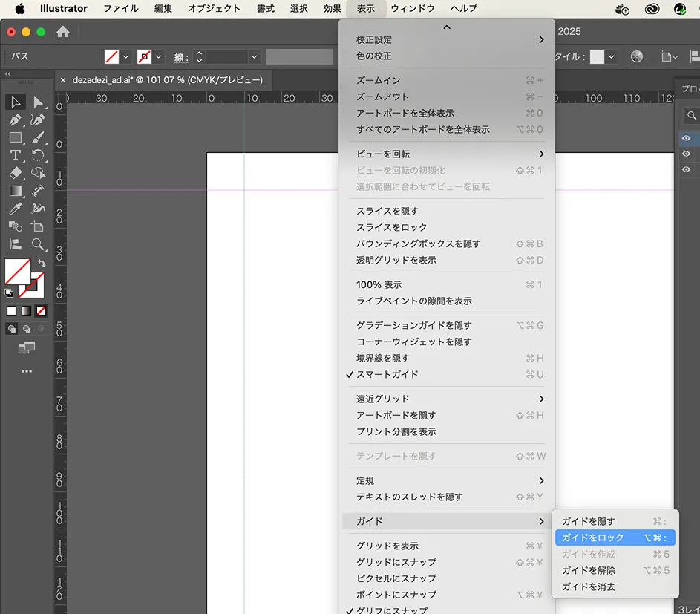Viewport: 700px width, 614px height.
Task: Activate the Direct Selection tool
Action: (x=38, y=102)
